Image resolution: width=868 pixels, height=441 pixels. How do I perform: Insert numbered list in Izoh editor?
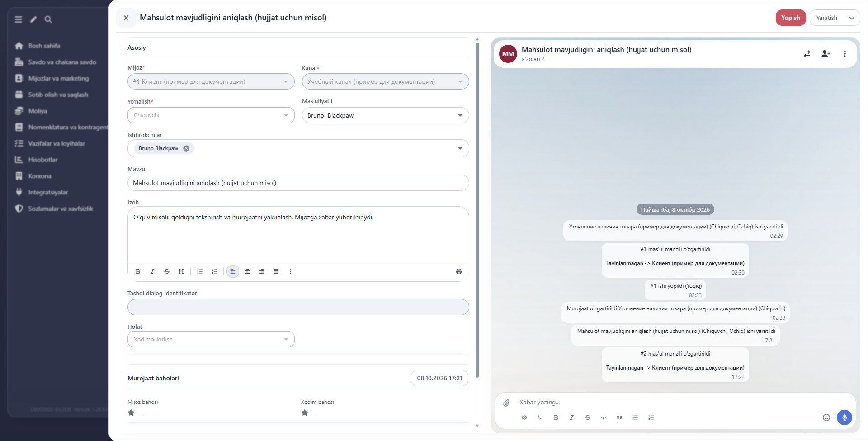coord(214,271)
